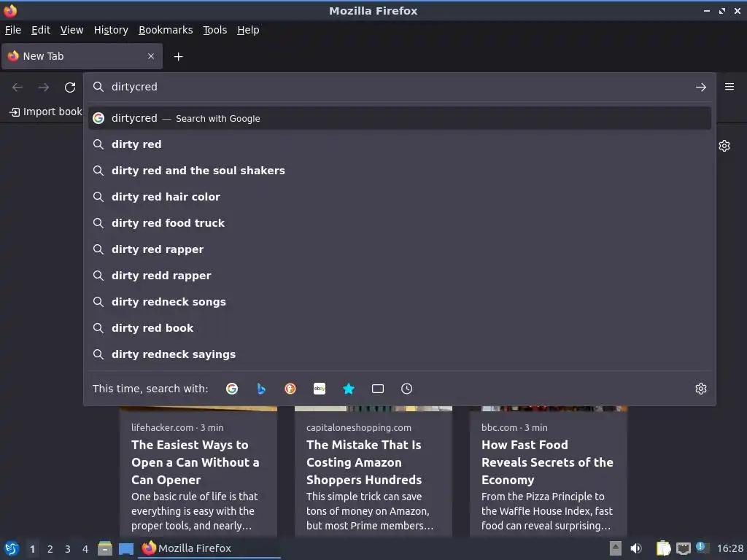Open the Help menu
Viewport: 747px width, 560px height.
[248, 30]
